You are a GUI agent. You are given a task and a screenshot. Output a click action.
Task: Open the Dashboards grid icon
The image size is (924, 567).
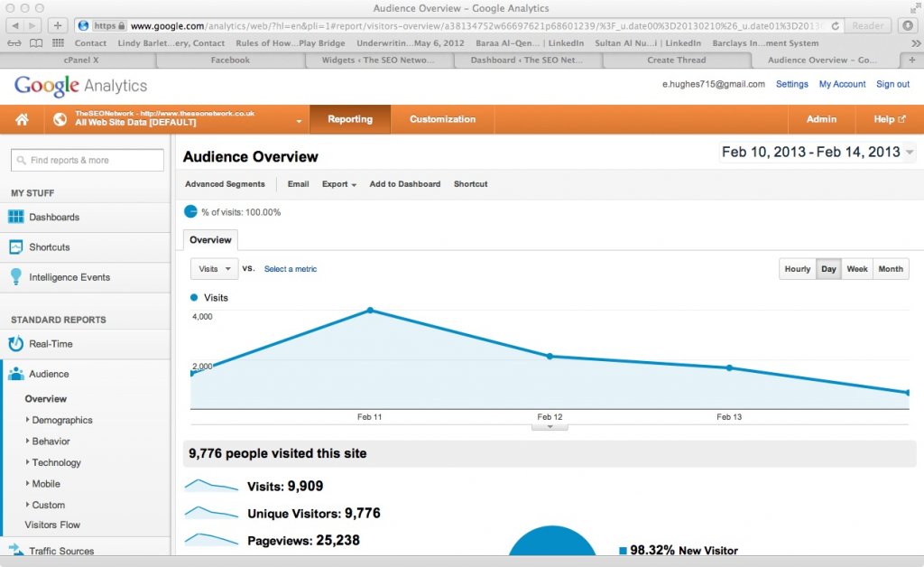click(16, 217)
